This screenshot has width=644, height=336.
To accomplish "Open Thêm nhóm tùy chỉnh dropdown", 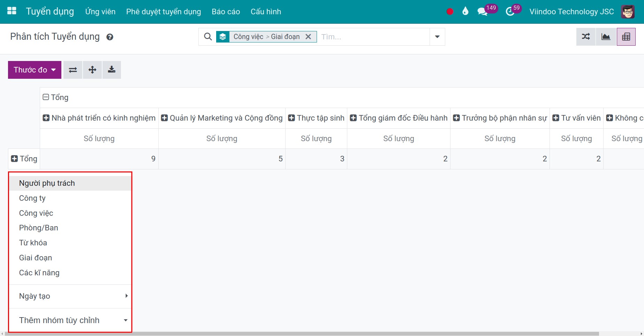I will tap(70, 320).
